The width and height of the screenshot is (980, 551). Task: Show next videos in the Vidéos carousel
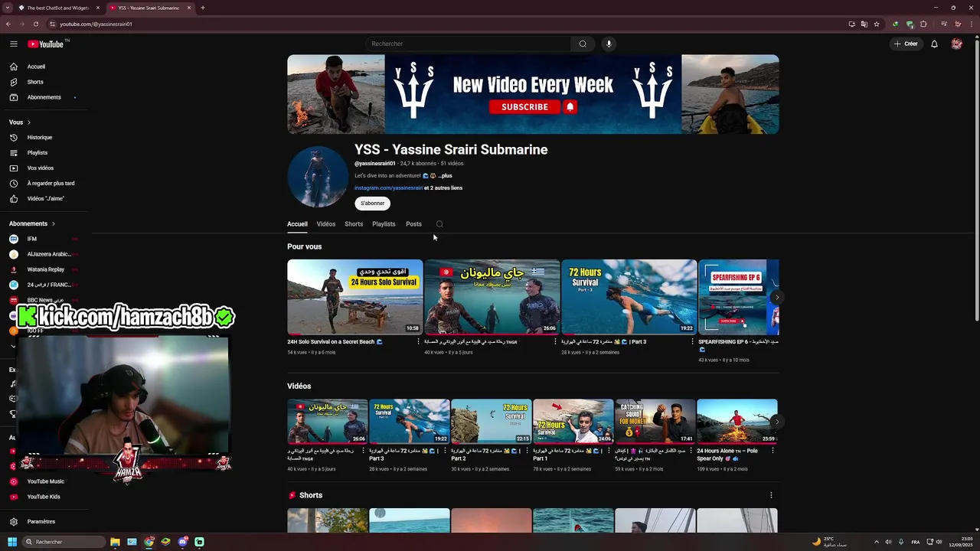tap(776, 422)
